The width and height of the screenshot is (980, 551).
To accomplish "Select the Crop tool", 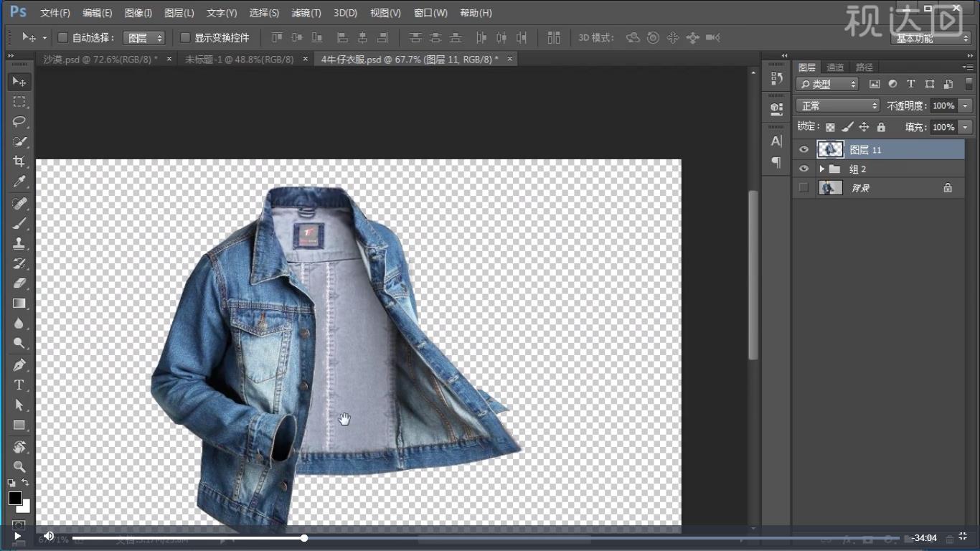I will [x=19, y=161].
